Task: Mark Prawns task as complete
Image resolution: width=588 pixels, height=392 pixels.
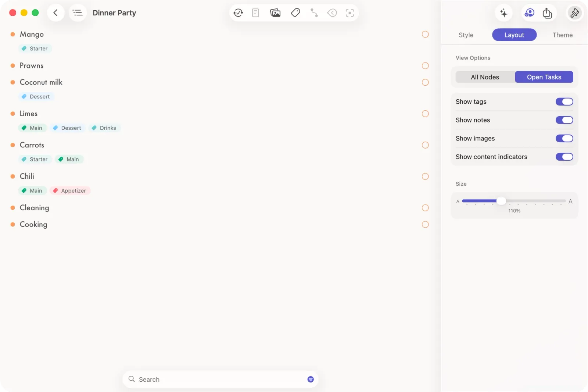Action: pos(425,65)
